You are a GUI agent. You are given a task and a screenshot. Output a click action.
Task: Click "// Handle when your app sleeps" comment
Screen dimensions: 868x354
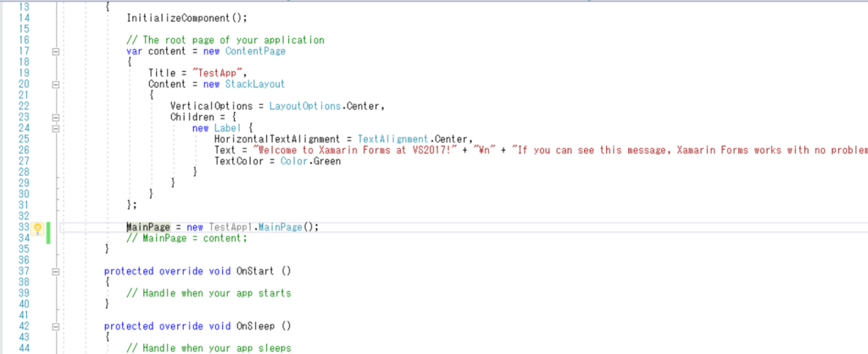(x=209, y=348)
